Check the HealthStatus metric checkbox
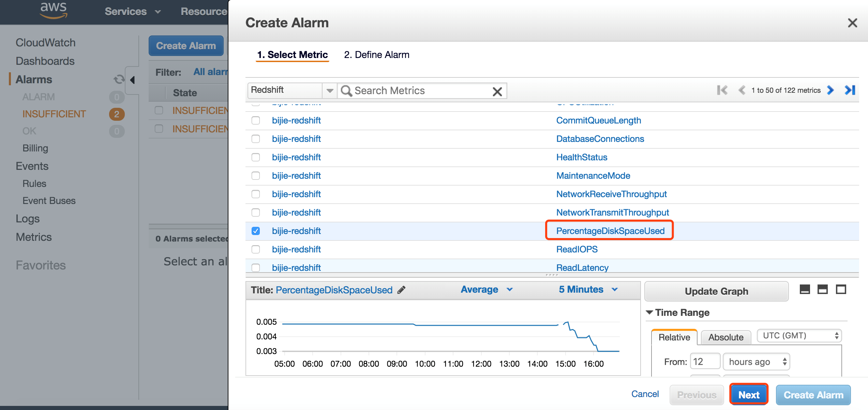Image resolution: width=868 pixels, height=410 pixels. coord(256,157)
